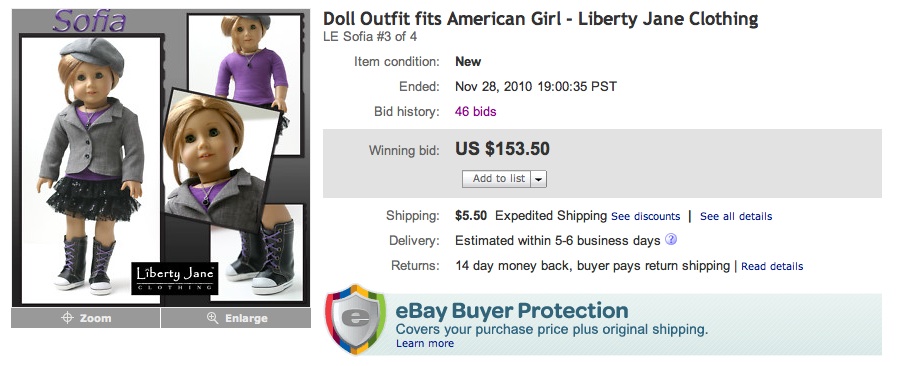Click the full-body doll photo
This screenshot has height=366, width=902.
tap(91, 170)
